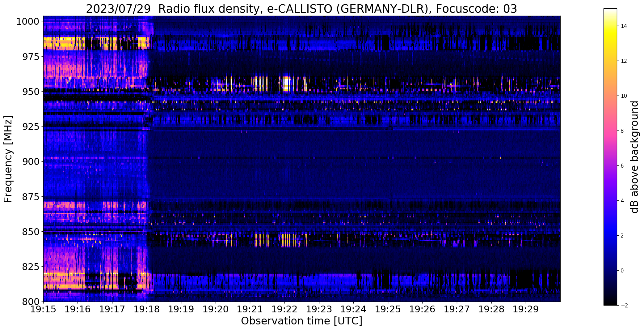Click the 19:19 time tick label

click(x=181, y=309)
